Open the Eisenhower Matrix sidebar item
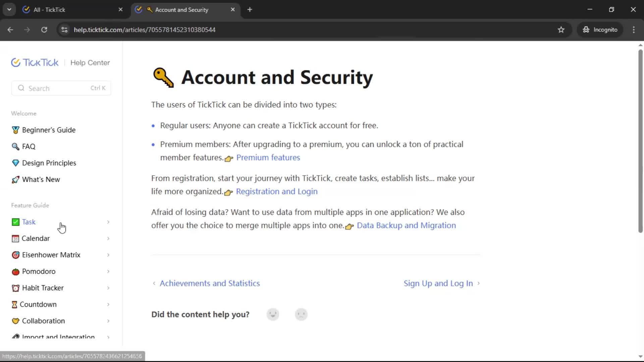This screenshot has width=644, height=362. [51, 255]
